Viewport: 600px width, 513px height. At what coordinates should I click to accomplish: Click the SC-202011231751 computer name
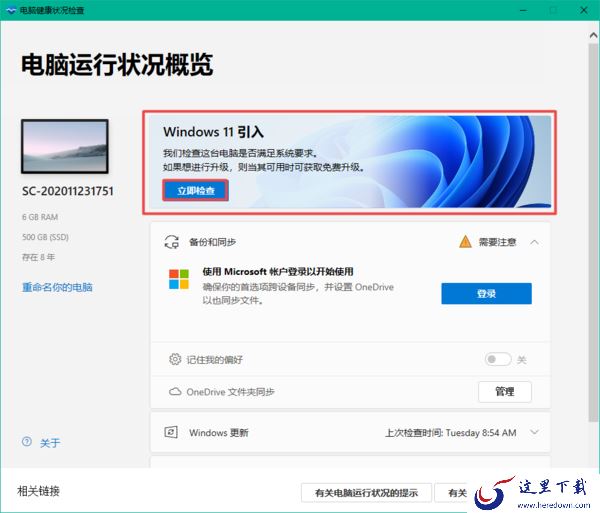pyautogui.click(x=68, y=191)
